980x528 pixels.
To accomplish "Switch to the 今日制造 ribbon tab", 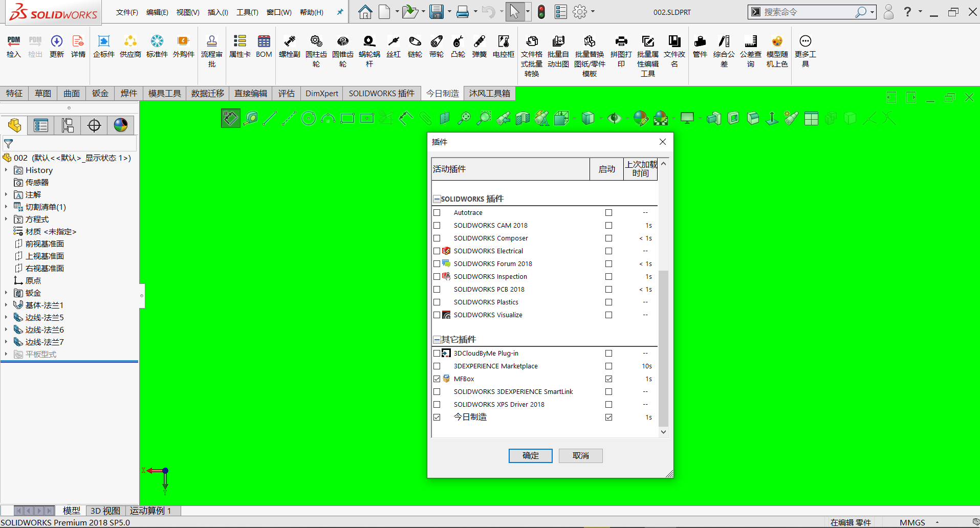I will click(x=443, y=93).
